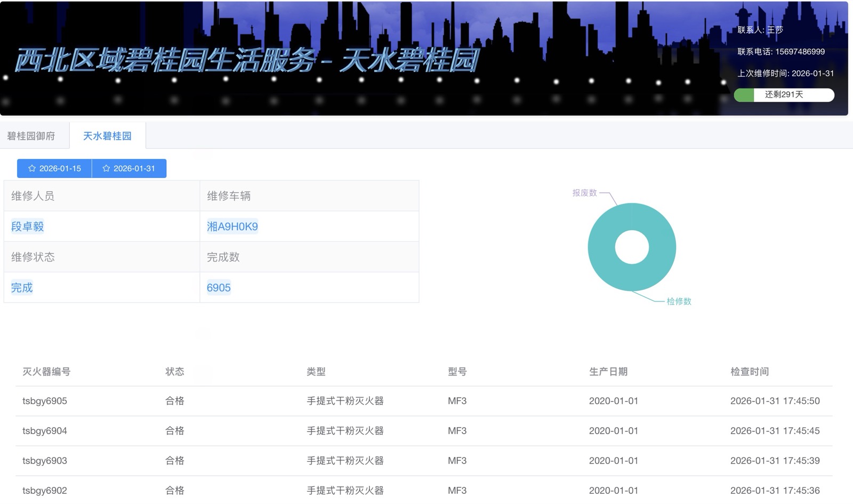Click the 灭火器编号 column header
853x504 pixels.
coord(46,371)
